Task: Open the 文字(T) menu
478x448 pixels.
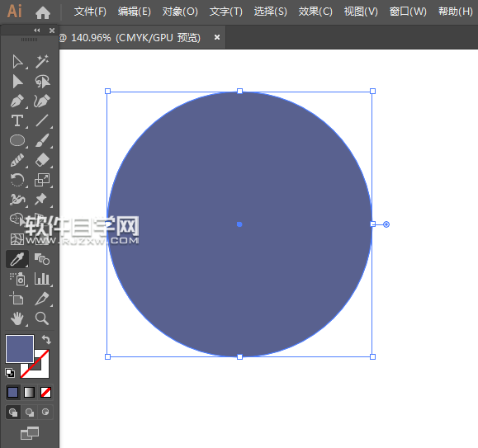Action: click(226, 12)
